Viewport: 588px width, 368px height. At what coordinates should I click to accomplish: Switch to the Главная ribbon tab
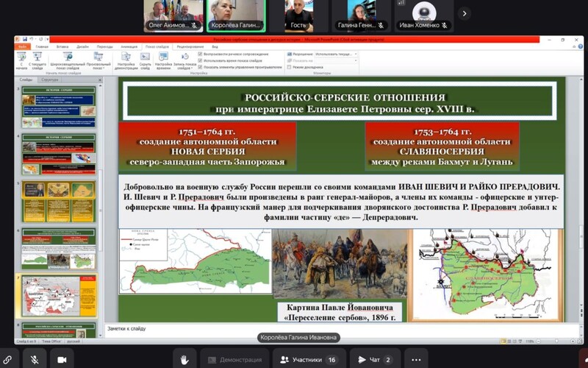[x=42, y=46]
